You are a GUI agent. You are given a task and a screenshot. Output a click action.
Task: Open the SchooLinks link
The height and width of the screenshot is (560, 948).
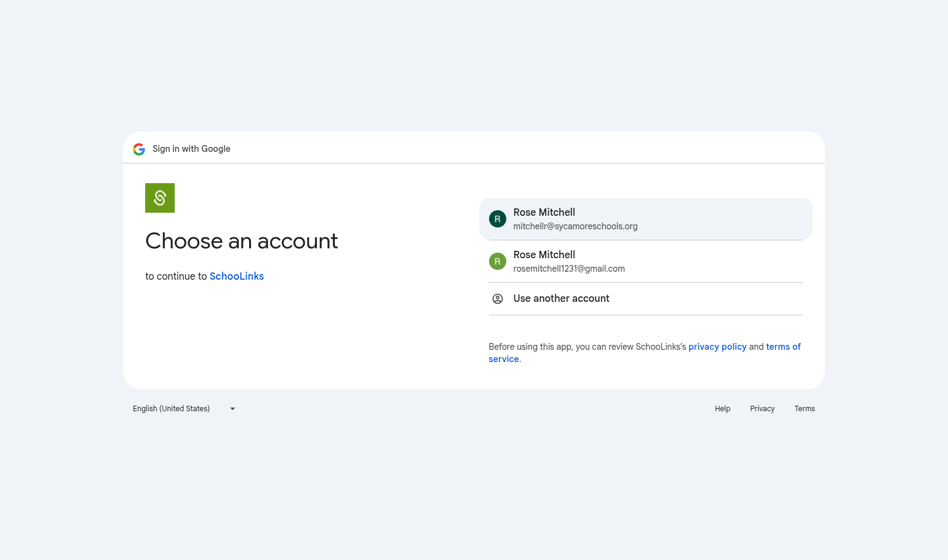[237, 276]
